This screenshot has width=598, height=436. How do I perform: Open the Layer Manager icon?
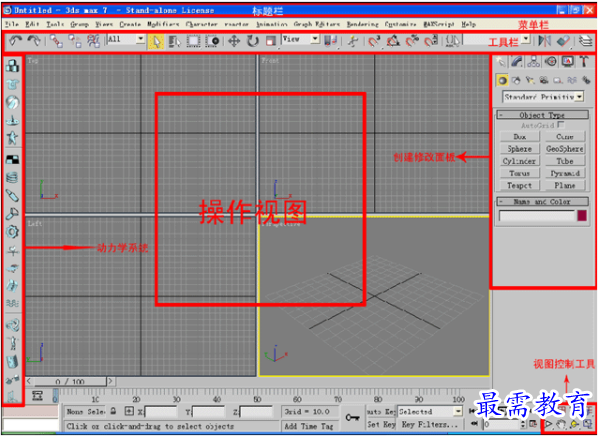586,41
